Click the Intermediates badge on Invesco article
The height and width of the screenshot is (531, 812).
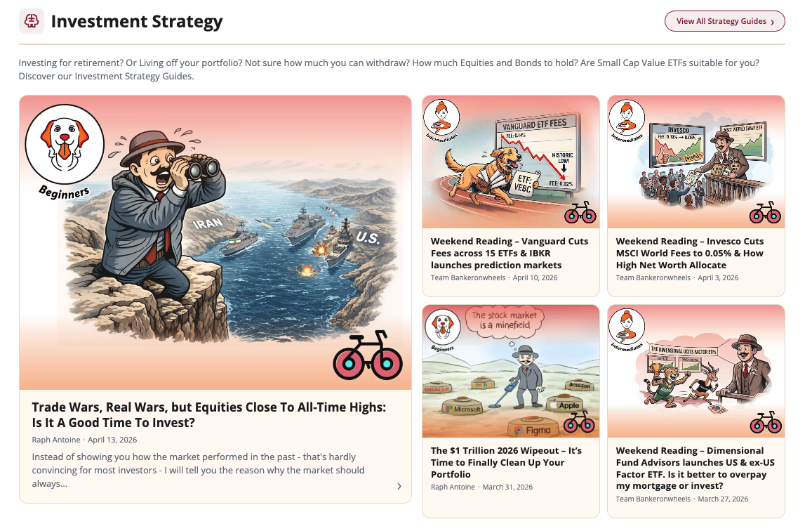tap(627, 120)
